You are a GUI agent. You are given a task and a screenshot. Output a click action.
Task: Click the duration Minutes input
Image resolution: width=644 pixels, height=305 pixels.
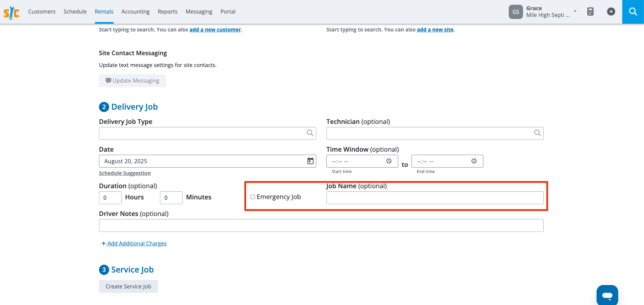[171, 198]
